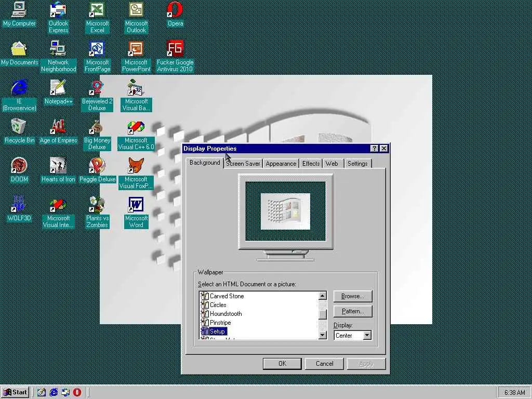The height and width of the screenshot is (399, 532).
Task: Click the wallpaper list scroll down arrow
Action: click(323, 335)
